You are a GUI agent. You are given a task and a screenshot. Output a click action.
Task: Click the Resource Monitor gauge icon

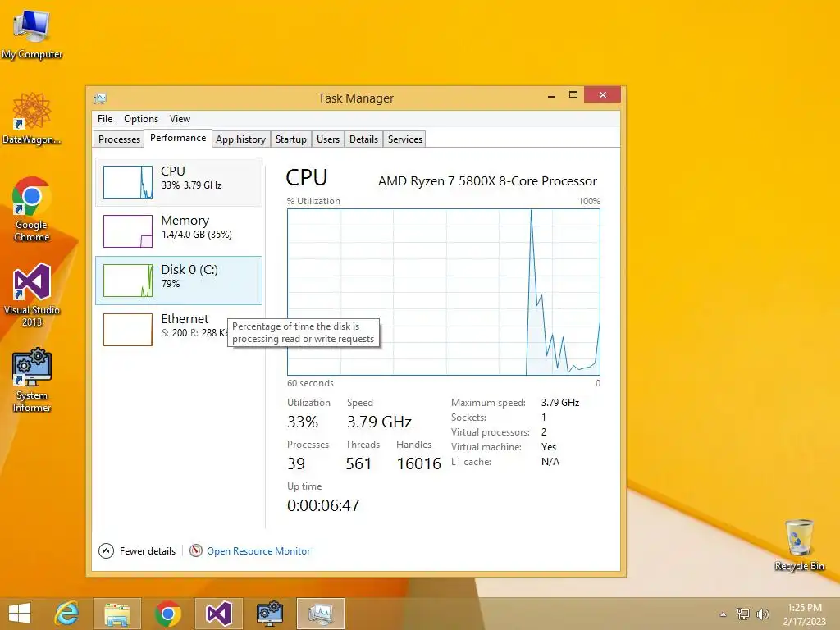tap(196, 550)
